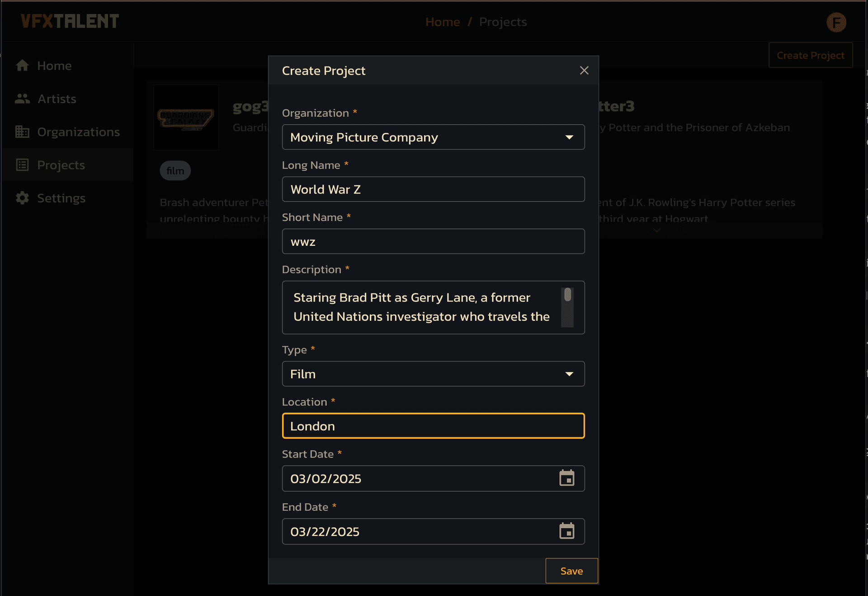Screen dimensions: 868x596
Task: Click the Type dropdown arrow
Action: pyautogui.click(x=569, y=374)
